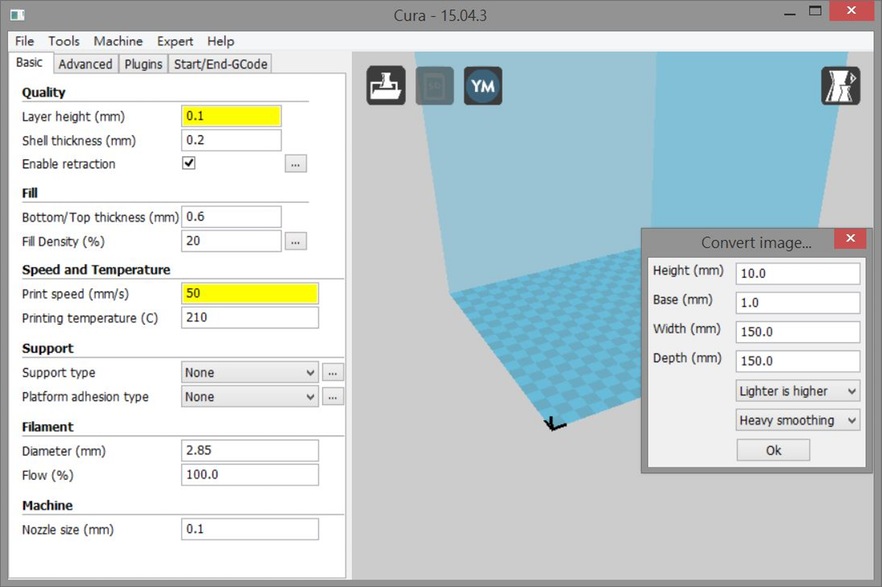Image resolution: width=882 pixels, height=587 pixels.
Task: Click the Base field in Convert image
Action: click(x=798, y=302)
